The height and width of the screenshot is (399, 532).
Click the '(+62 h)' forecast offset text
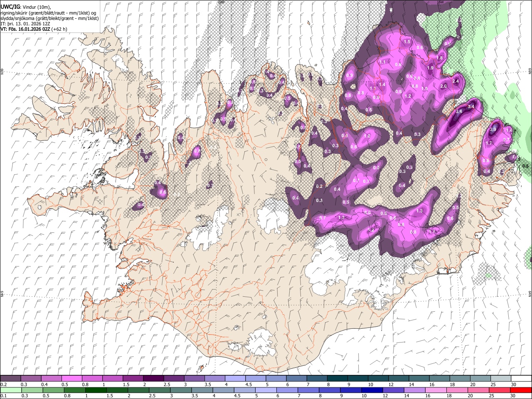(59, 29)
